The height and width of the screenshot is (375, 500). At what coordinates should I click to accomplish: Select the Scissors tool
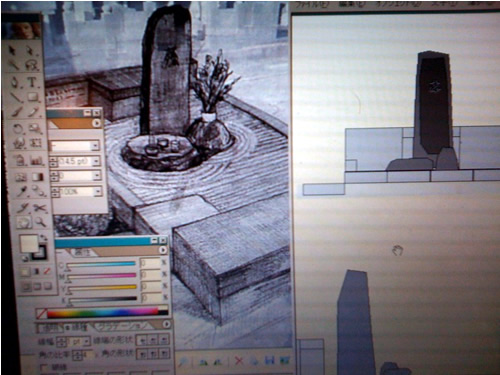pos(40,208)
